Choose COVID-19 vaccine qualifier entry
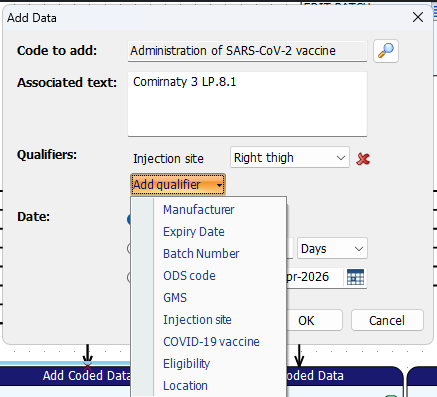Image resolution: width=437 pixels, height=397 pixels. [211, 342]
